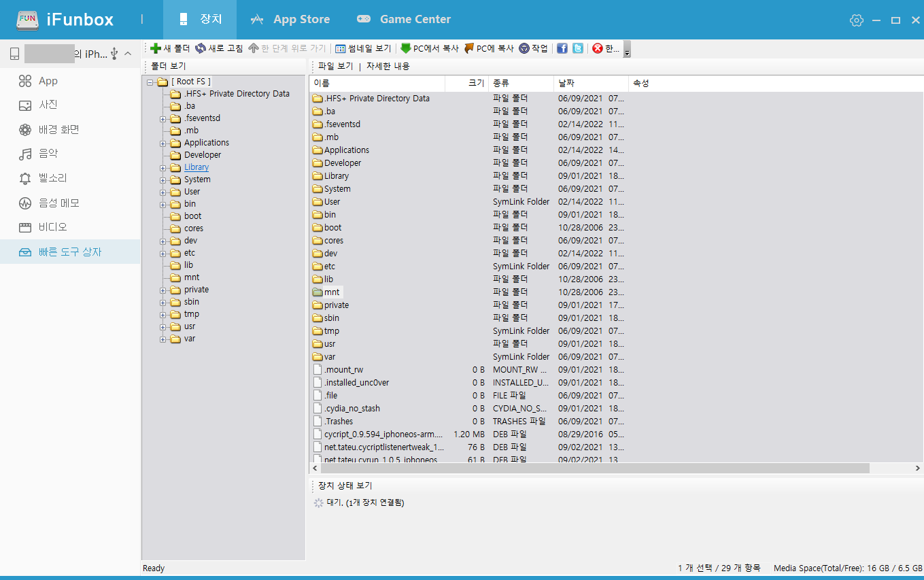
Task: Sort by 이름 name column header
Action: [377, 83]
